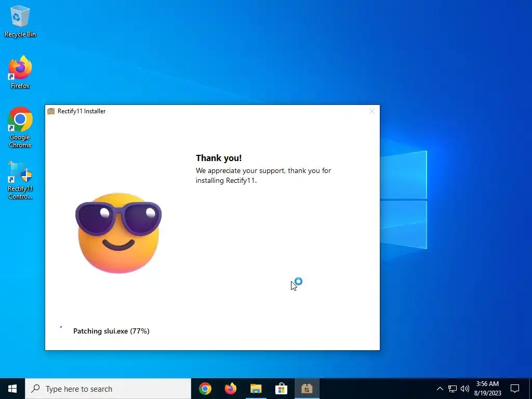This screenshot has height=399, width=532.
Task: Click the sunglasses emoji image
Action: 118,233
